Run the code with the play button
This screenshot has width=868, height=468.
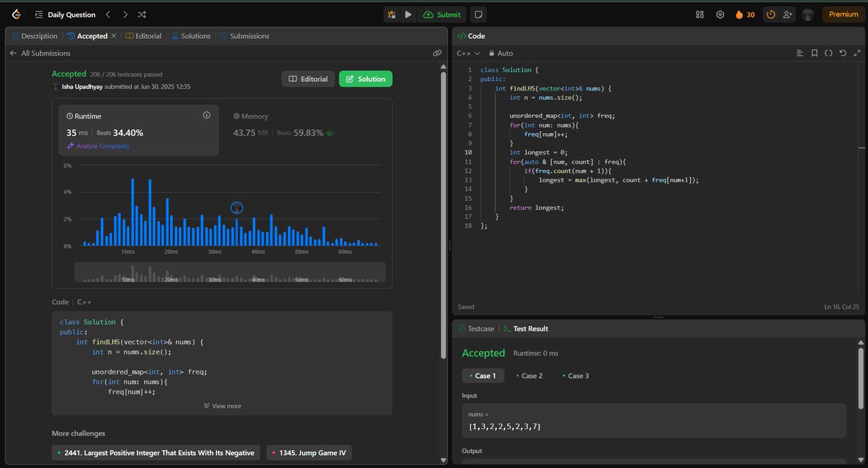click(x=408, y=14)
